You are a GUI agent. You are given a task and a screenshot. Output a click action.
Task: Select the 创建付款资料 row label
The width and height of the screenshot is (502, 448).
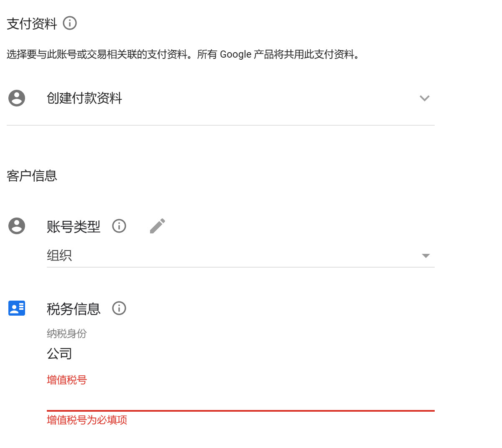point(84,98)
